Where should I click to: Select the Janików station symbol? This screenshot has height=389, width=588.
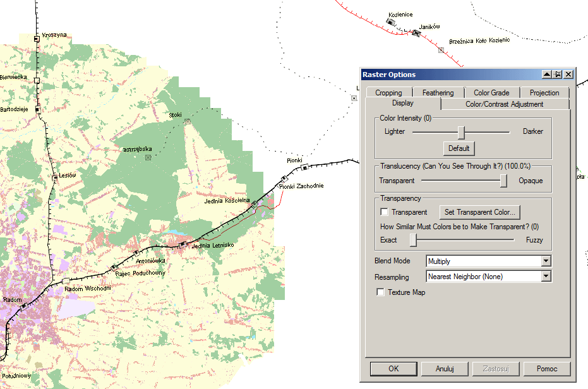tap(416, 32)
